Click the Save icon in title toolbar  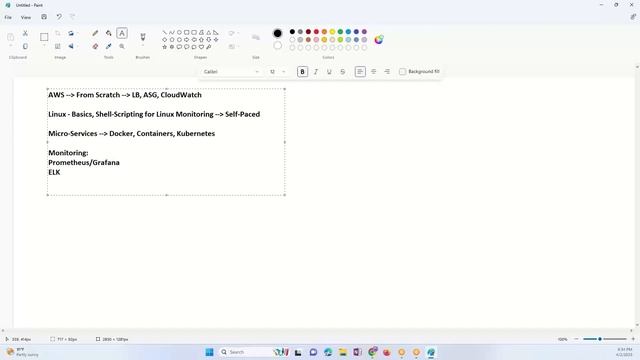click(x=44, y=17)
